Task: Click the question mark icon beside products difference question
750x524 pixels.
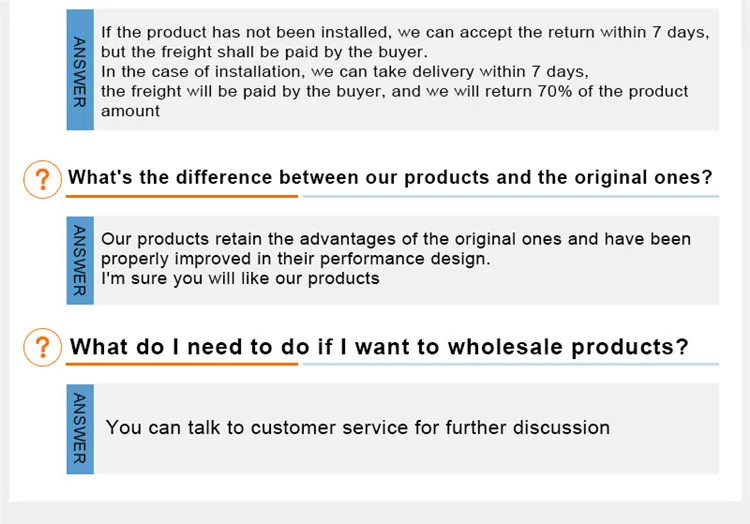Action: pyautogui.click(x=43, y=179)
